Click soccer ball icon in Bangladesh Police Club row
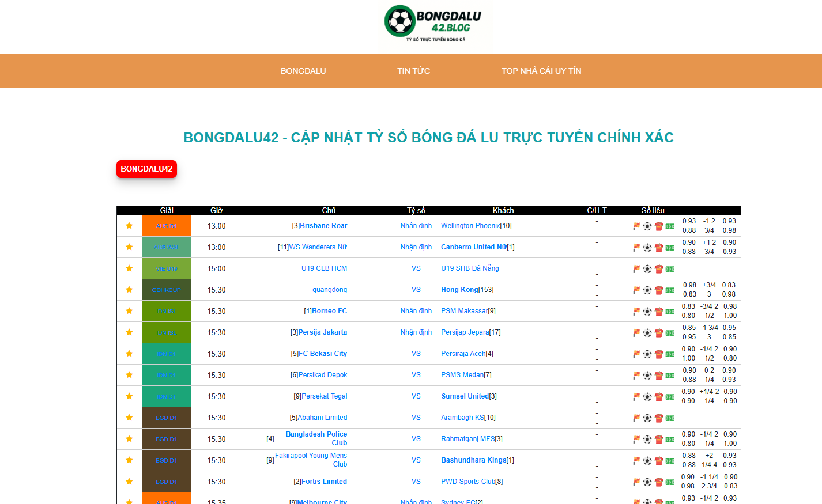Image resolution: width=822 pixels, height=504 pixels. 647,439
